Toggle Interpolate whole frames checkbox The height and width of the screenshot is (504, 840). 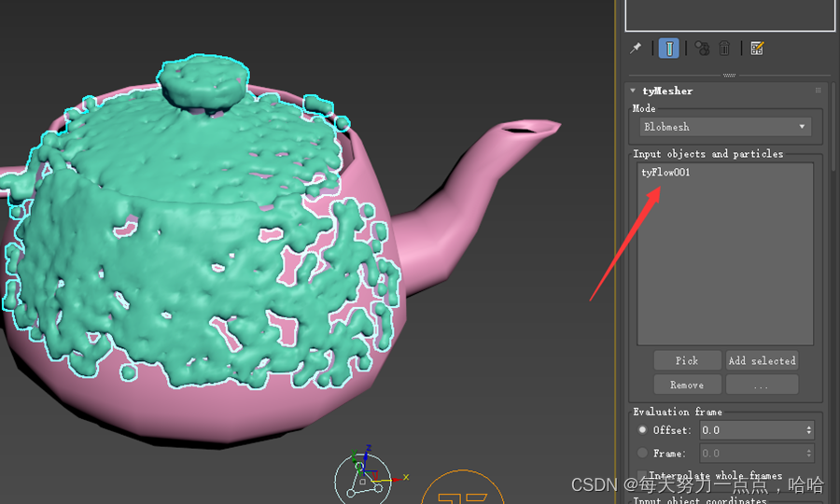642,475
